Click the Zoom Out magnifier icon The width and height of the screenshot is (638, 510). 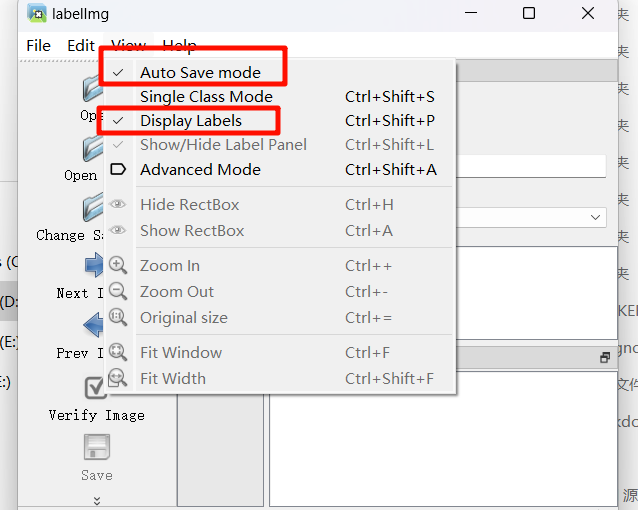point(118,291)
